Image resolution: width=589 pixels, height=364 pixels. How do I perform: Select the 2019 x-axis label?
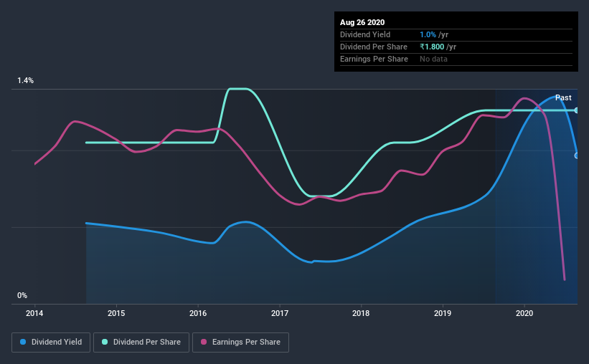(443, 313)
